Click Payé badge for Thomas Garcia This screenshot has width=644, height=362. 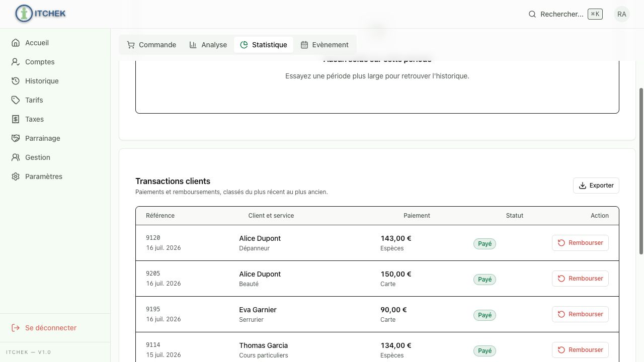click(485, 351)
